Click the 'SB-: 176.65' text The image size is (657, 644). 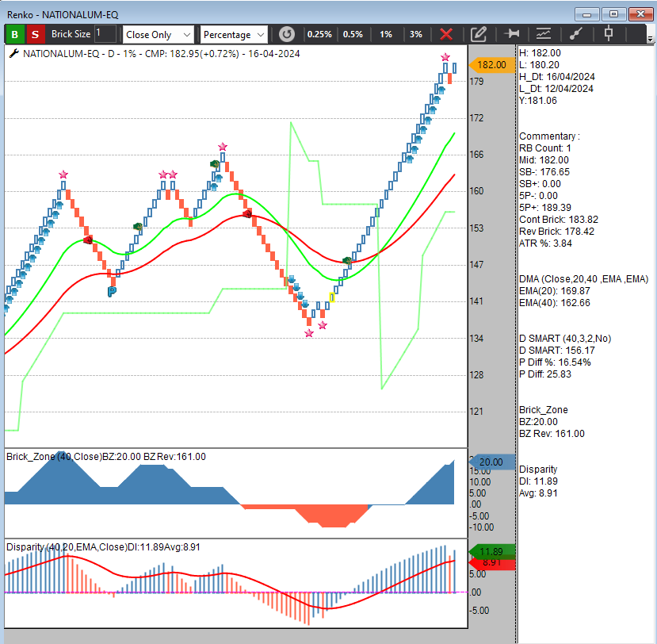click(x=544, y=172)
